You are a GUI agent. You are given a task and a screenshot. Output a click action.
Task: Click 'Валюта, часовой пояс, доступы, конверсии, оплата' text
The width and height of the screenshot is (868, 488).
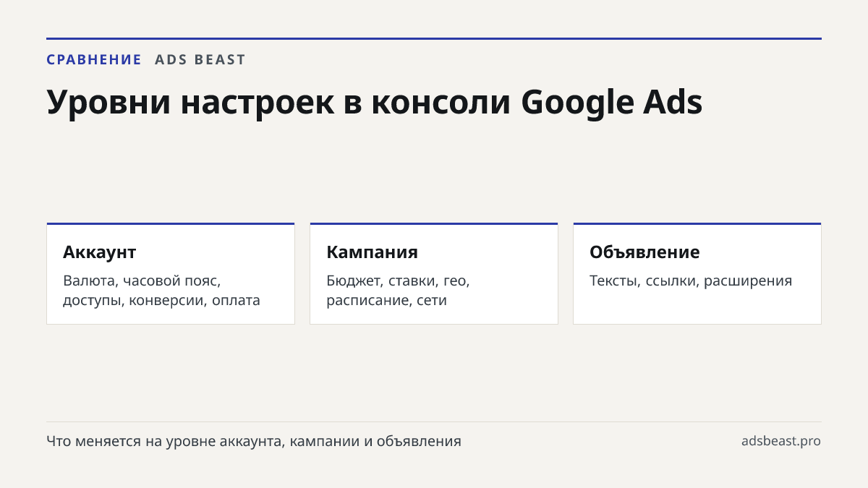coord(161,290)
